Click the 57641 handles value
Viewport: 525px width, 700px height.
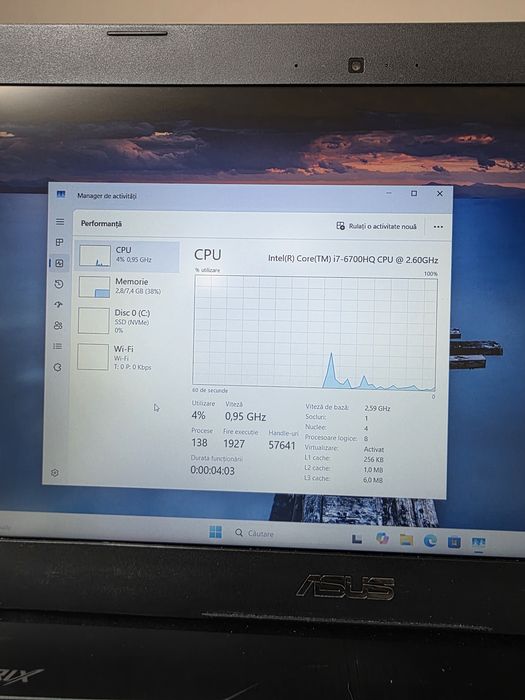pyautogui.click(x=282, y=445)
